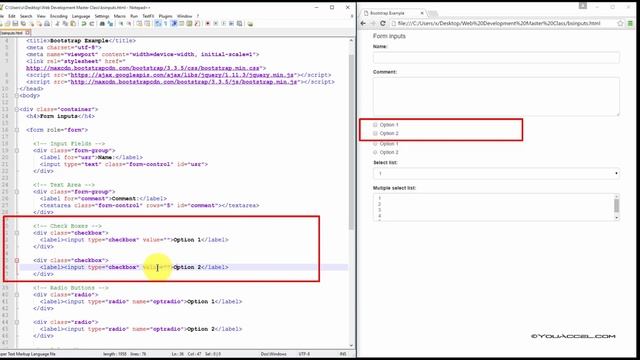Click the Stop Recording macro icon

(216, 24)
